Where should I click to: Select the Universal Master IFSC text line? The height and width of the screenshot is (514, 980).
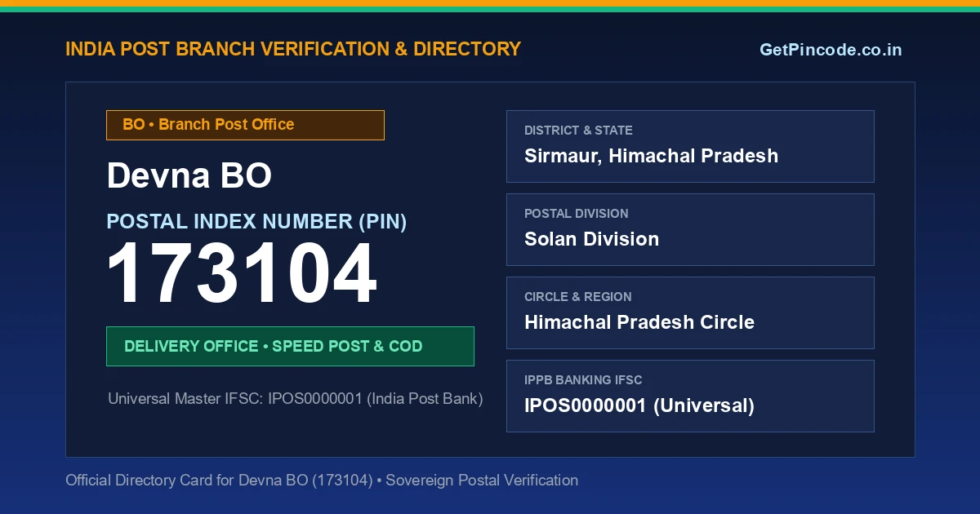pyautogui.click(x=296, y=399)
